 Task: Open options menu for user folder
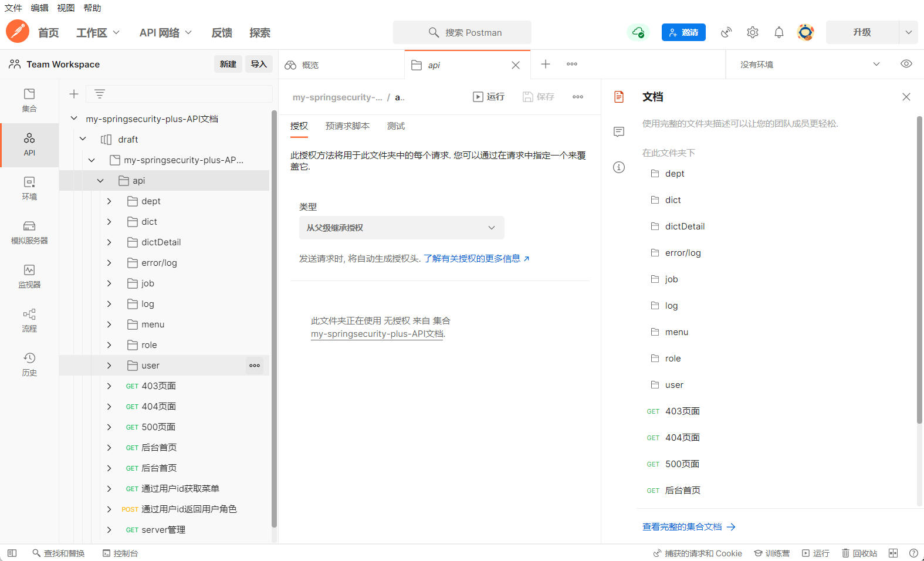point(255,366)
